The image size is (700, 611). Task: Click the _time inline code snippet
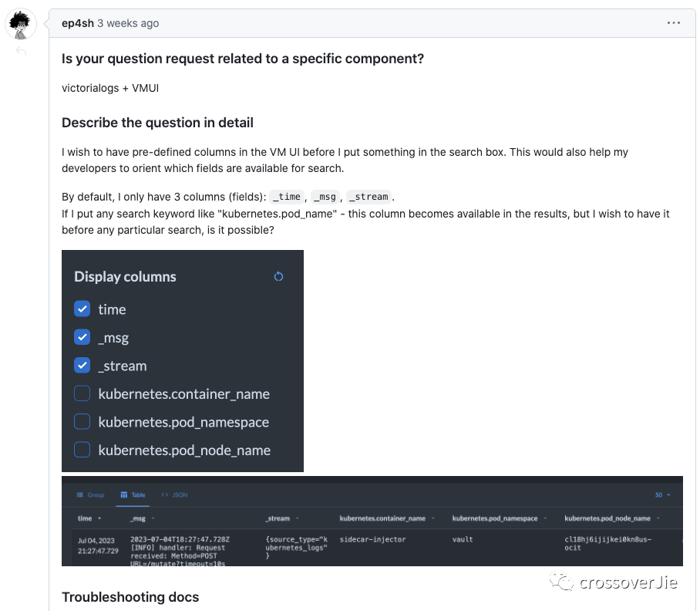click(x=286, y=196)
